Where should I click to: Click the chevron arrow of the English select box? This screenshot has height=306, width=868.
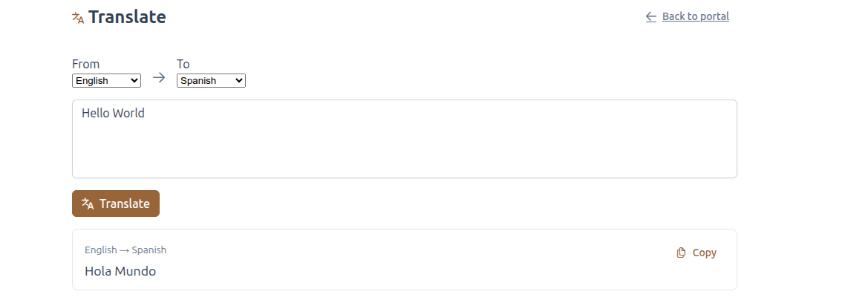pos(134,81)
